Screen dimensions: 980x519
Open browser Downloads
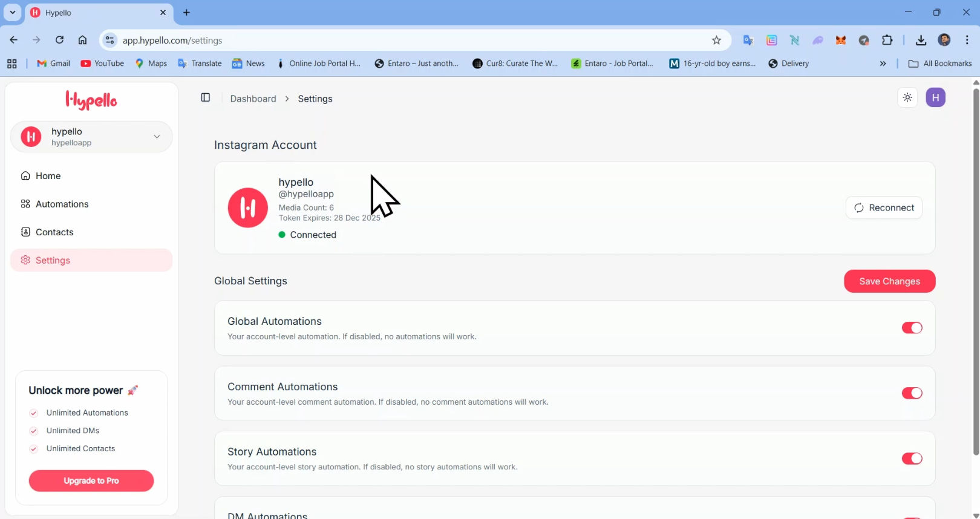921,41
